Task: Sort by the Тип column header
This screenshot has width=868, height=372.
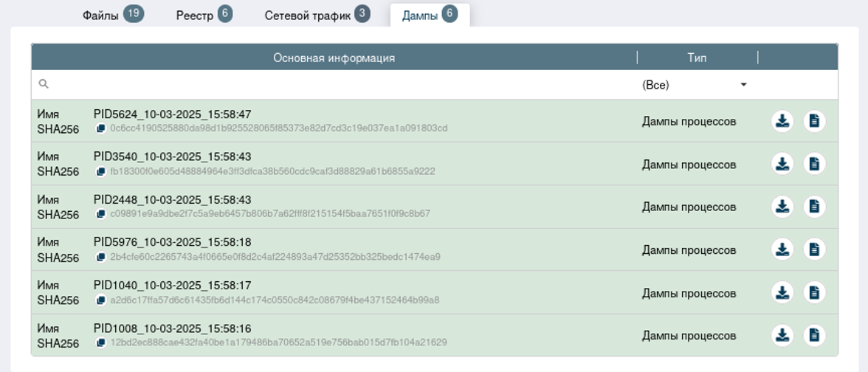Action: [697, 58]
